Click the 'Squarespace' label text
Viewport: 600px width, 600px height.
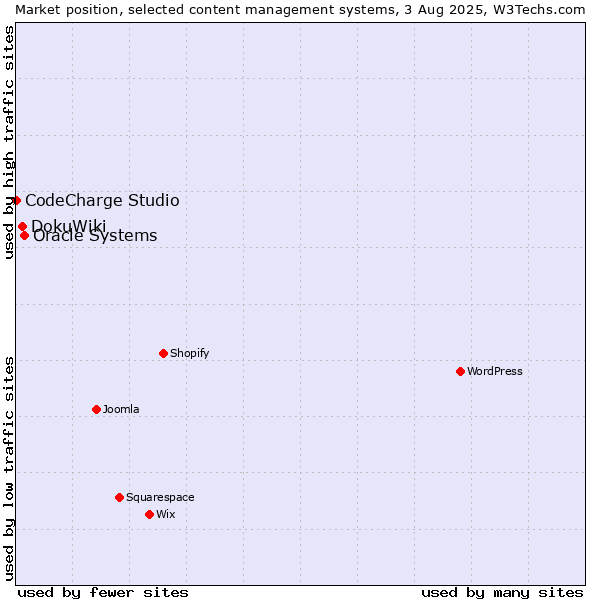click(x=160, y=497)
